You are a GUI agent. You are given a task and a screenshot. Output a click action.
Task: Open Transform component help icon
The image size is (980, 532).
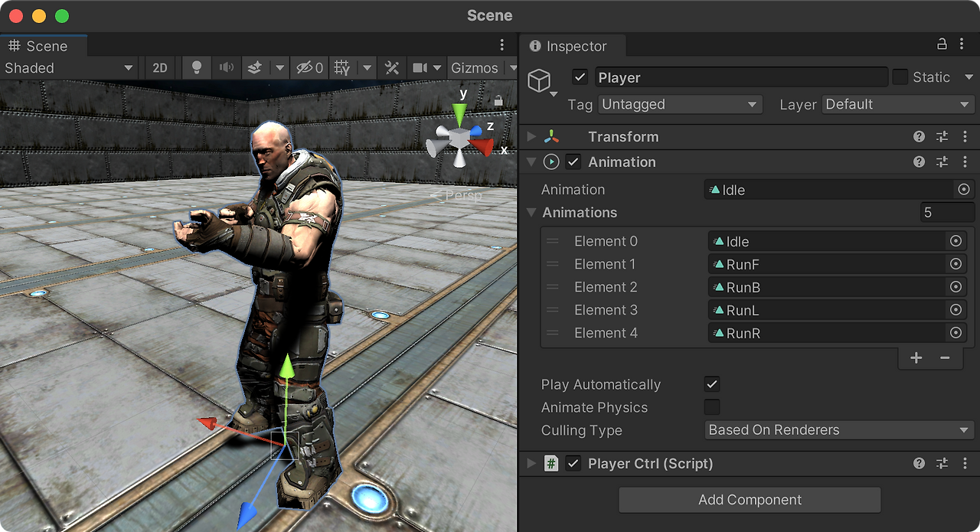click(919, 137)
